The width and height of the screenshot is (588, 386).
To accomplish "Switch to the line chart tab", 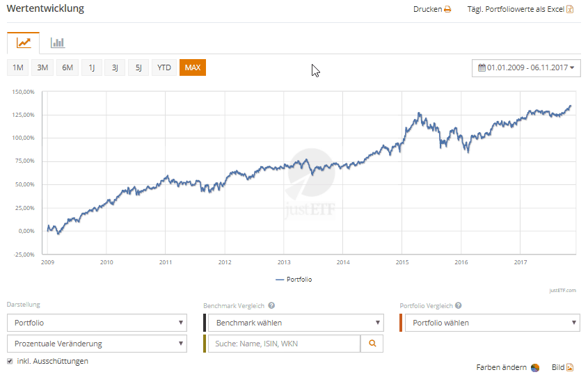I will [x=24, y=42].
